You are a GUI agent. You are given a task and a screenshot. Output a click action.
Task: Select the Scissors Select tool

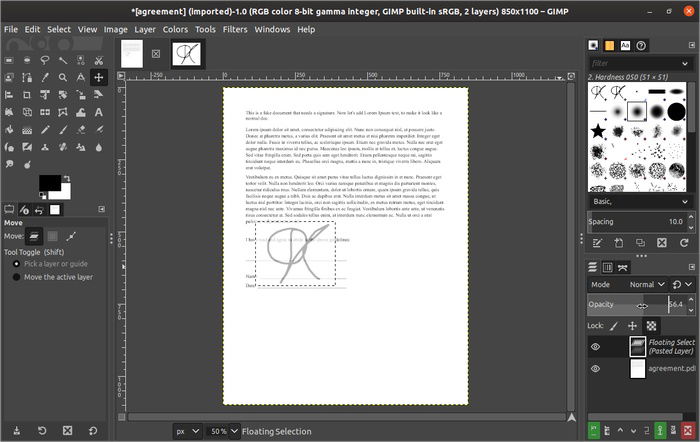[x=99, y=60]
